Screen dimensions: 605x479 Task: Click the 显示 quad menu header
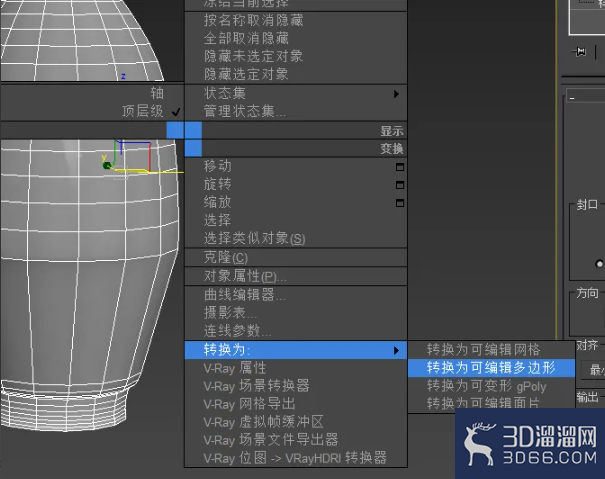392,131
